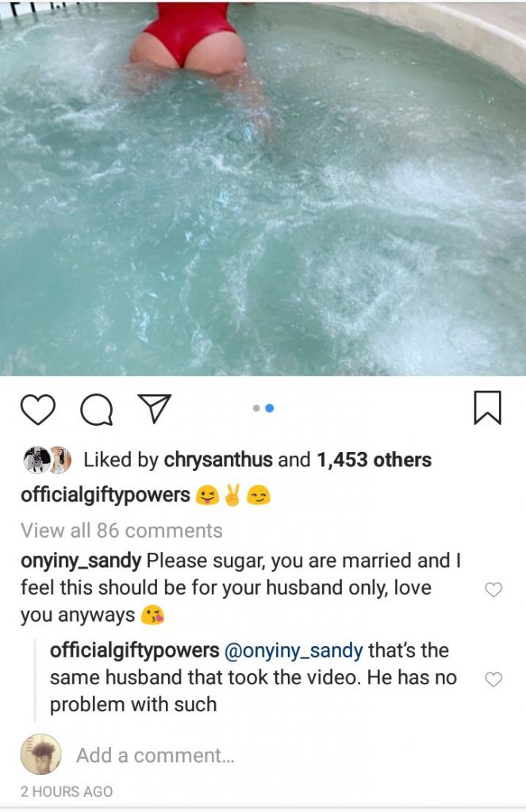Share post using paper plane icon
Image resolution: width=526 pixels, height=812 pixels.
click(x=155, y=408)
